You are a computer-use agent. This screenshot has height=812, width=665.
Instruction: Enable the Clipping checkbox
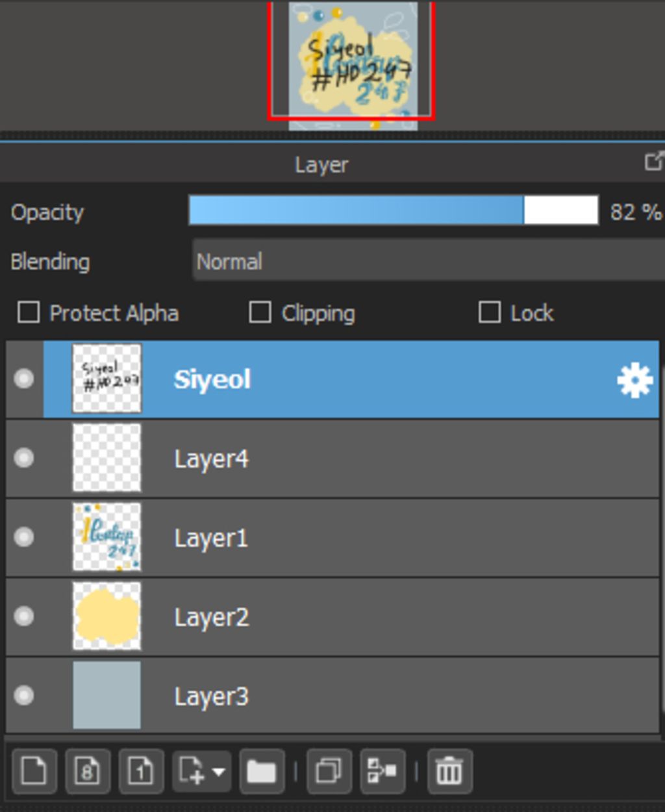260,312
